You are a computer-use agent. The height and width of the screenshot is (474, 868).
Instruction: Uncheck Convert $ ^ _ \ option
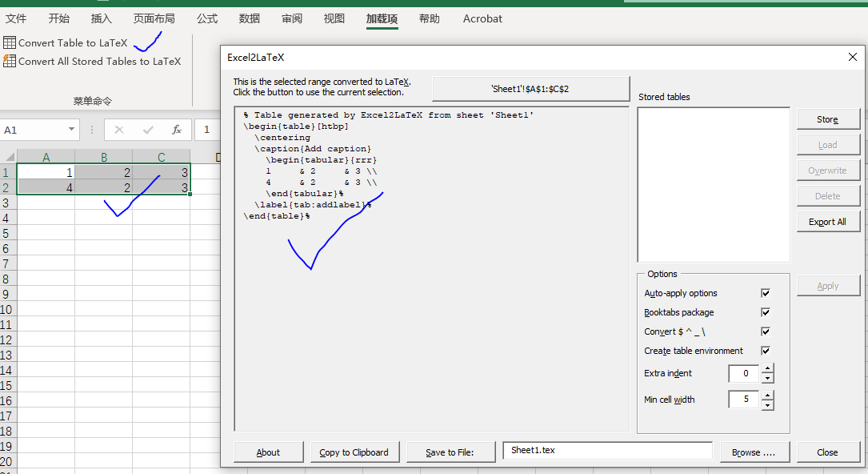click(x=765, y=331)
